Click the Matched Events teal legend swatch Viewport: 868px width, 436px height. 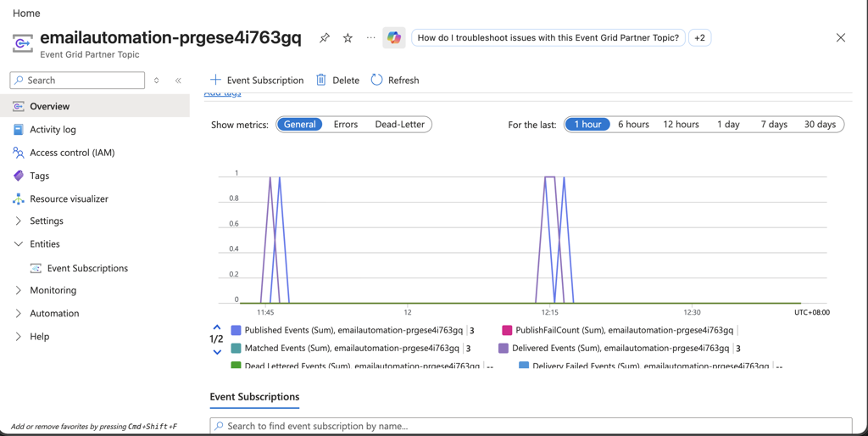coord(236,349)
